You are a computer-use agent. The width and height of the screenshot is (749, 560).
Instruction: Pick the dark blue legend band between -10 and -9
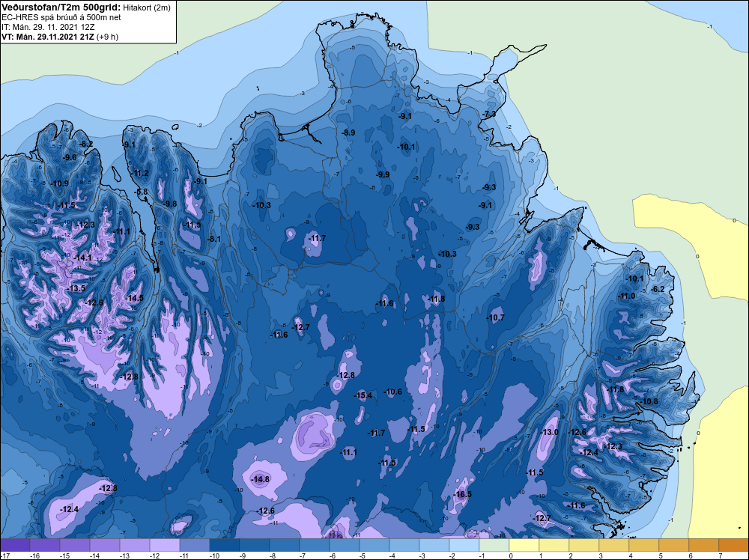pyautogui.click(x=225, y=545)
